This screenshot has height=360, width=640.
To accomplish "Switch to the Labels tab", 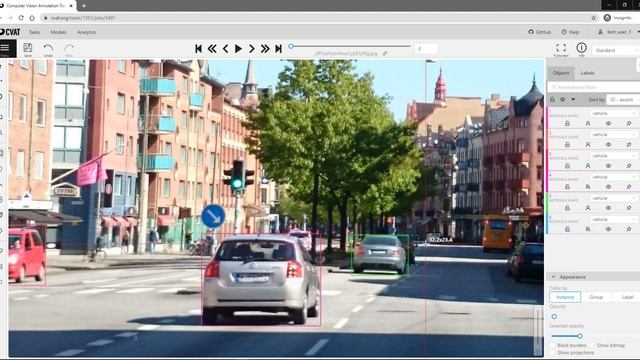I will [587, 73].
